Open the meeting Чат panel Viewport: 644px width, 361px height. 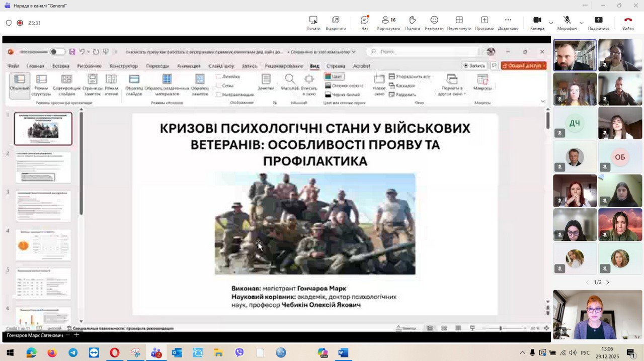(364, 23)
